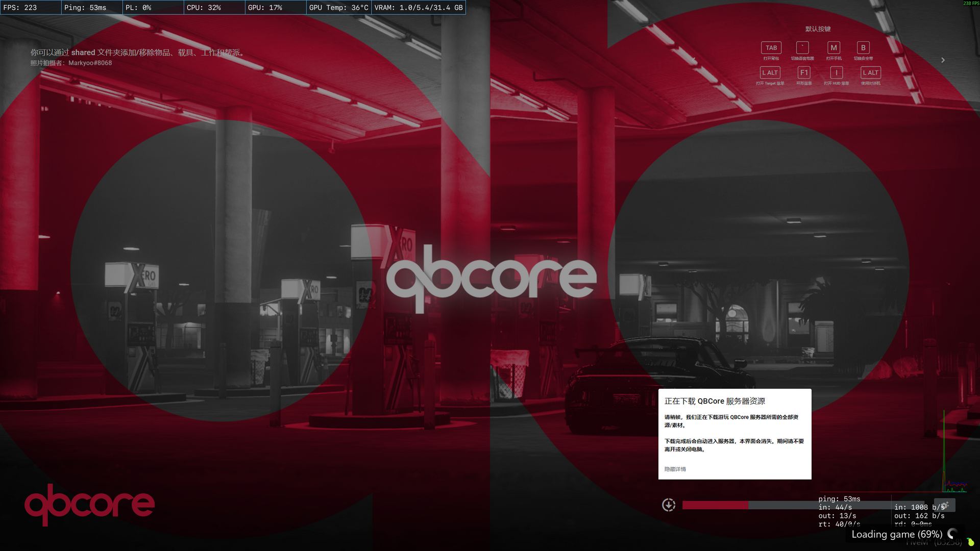This screenshot has height=551, width=980.
Task: Click the in: 1008 b/s network stat
Action: tap(919, 508)
